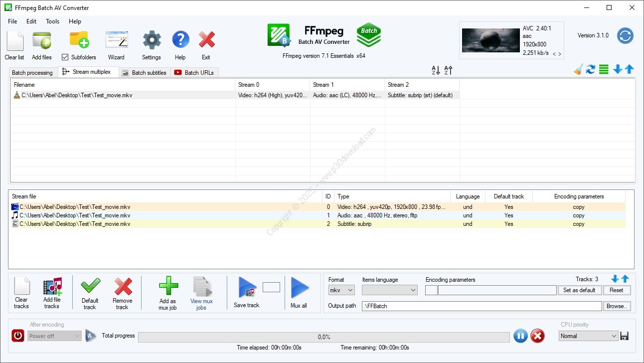Click the Mux all play icon

(x=299, y=287)
